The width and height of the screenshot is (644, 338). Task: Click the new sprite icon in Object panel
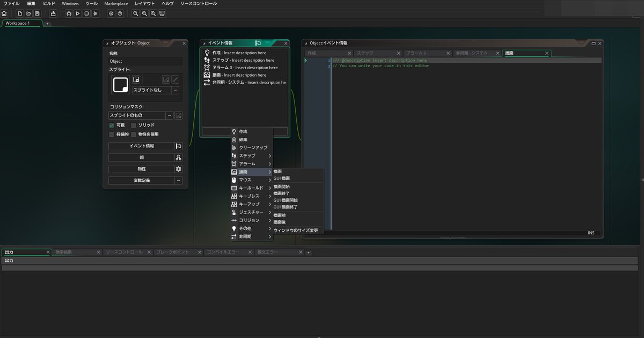pyautogui.click(x=136, y=79)
